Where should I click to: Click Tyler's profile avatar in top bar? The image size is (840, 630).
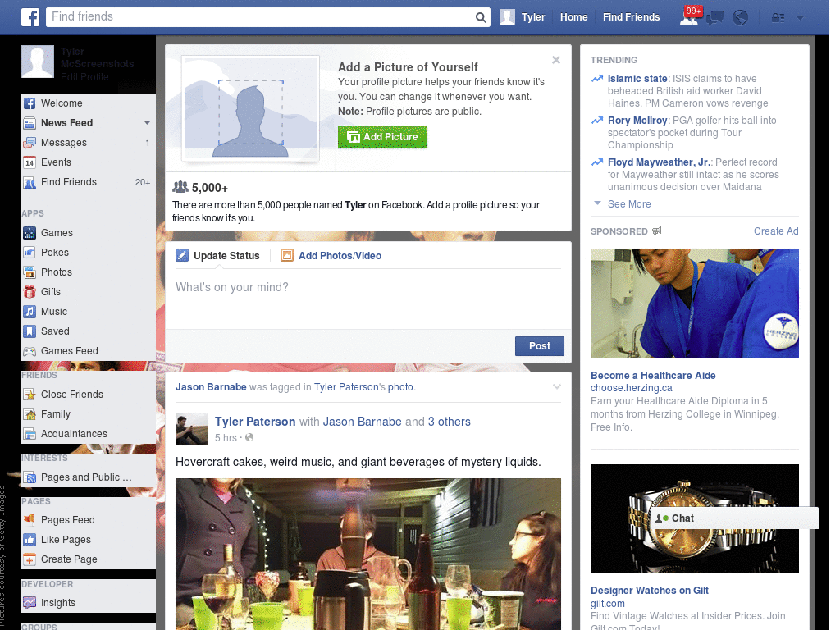[507, 17]
